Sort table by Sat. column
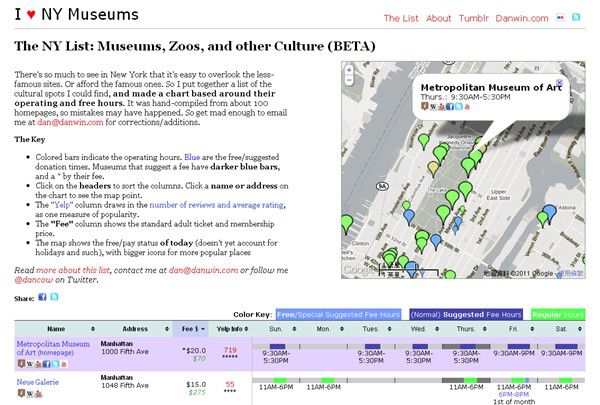600x405 pixels. click(x=561, y=329)
